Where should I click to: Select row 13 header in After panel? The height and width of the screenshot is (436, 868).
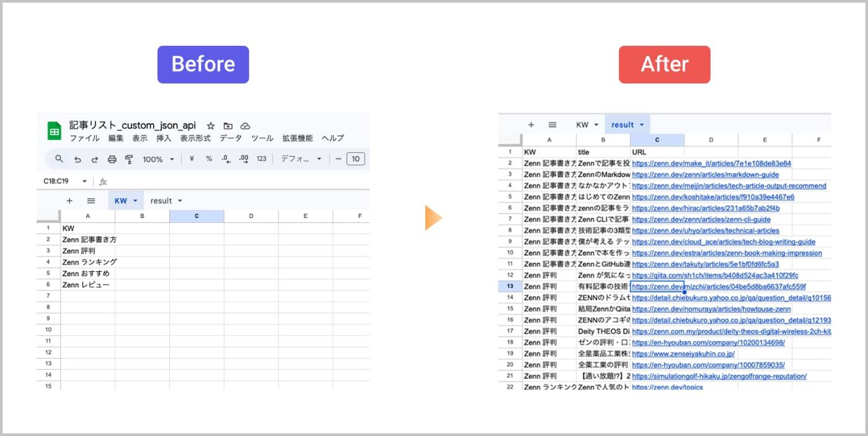click(x=510, y=286)
